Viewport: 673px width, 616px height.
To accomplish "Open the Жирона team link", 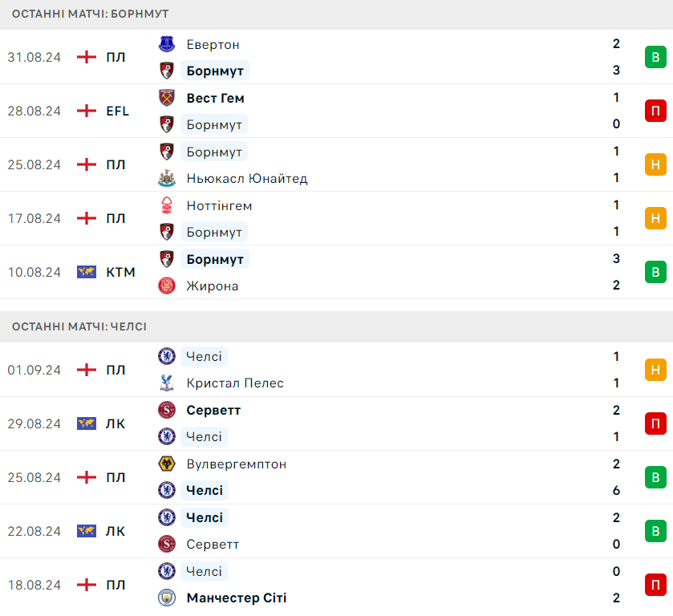I will (212, 286).
